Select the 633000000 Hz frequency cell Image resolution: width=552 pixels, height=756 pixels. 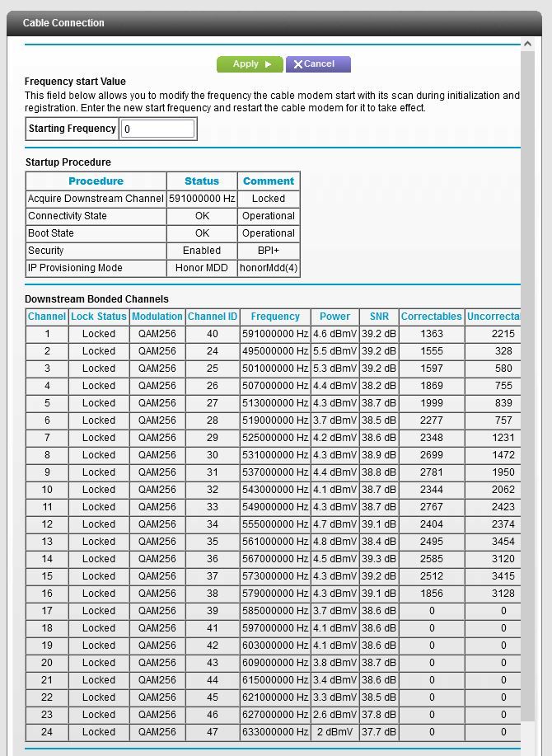(x=275, y=732)
